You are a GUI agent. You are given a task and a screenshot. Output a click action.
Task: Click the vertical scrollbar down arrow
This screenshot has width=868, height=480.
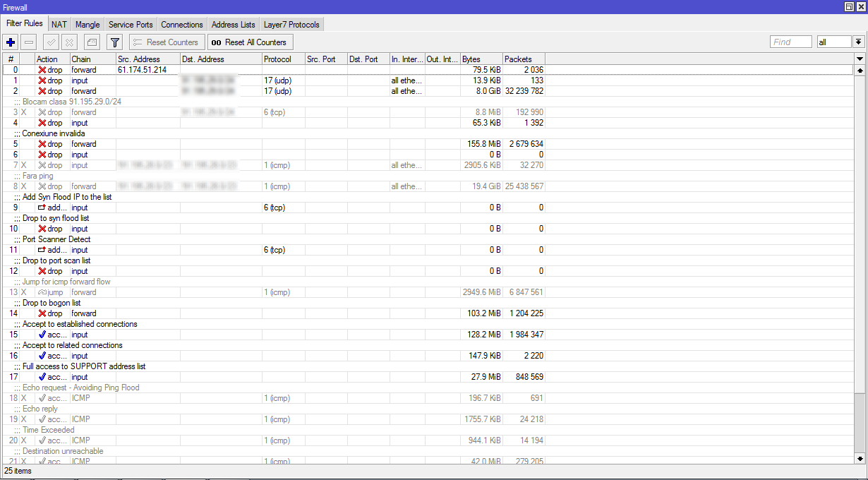860,459
